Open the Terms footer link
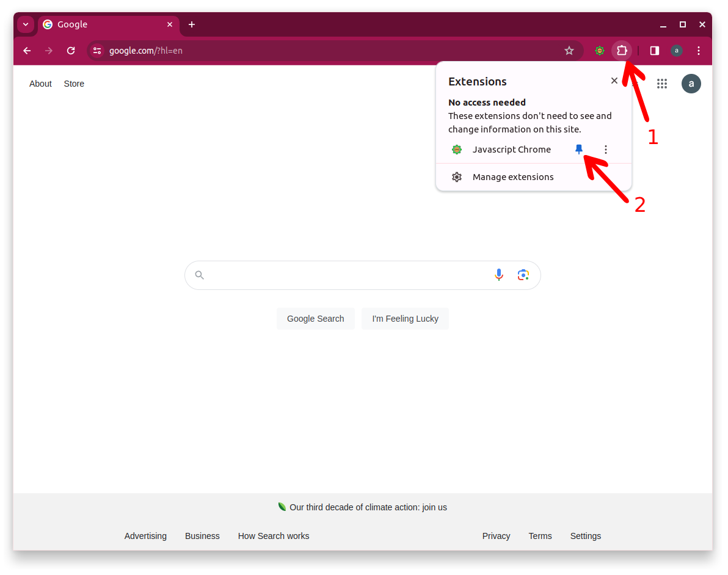 coord(540,536)
